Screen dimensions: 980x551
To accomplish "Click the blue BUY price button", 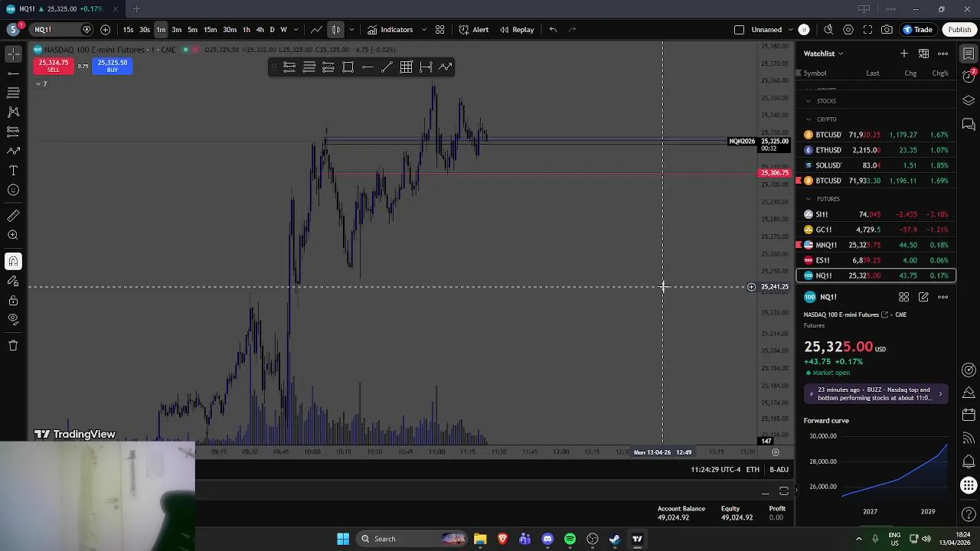I will pyautogui.click(x=113, y=66).
